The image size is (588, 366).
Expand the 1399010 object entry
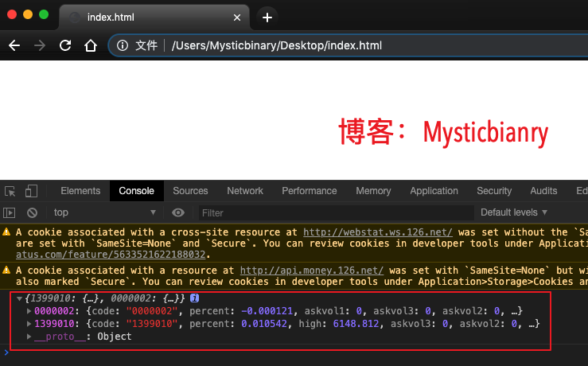point(29,324)
